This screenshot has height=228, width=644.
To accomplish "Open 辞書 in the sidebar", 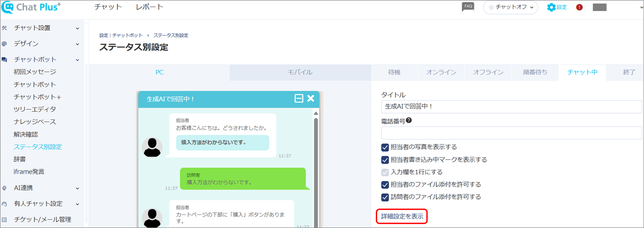I will (20, 159).
